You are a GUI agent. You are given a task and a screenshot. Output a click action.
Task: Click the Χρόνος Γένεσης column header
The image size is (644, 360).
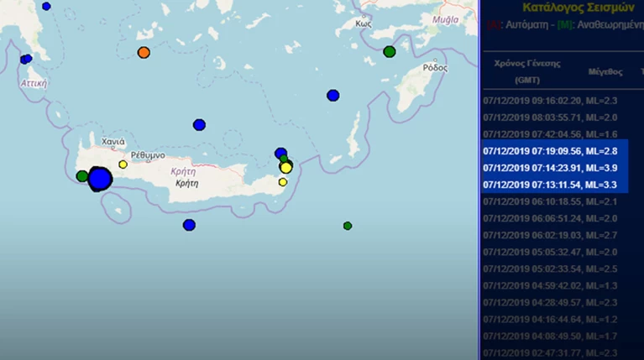pyautogui.click(x=527, y=72)
